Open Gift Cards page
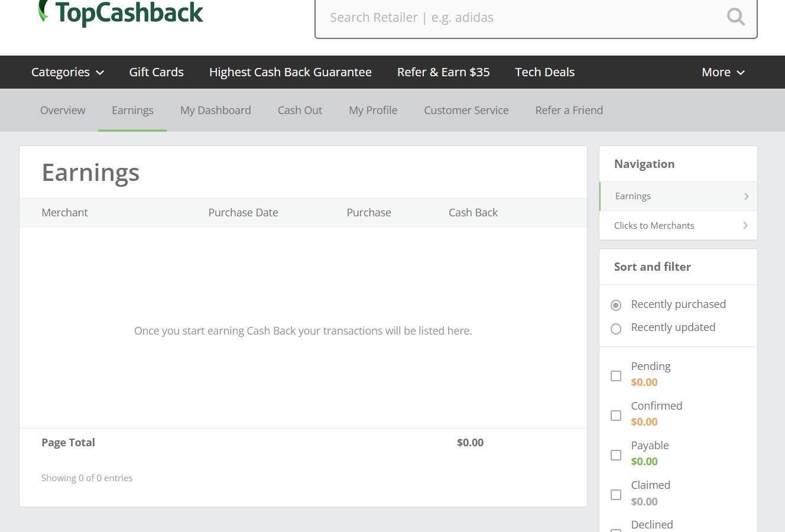This screenshot has height=532, width=785. coord(156,72)
